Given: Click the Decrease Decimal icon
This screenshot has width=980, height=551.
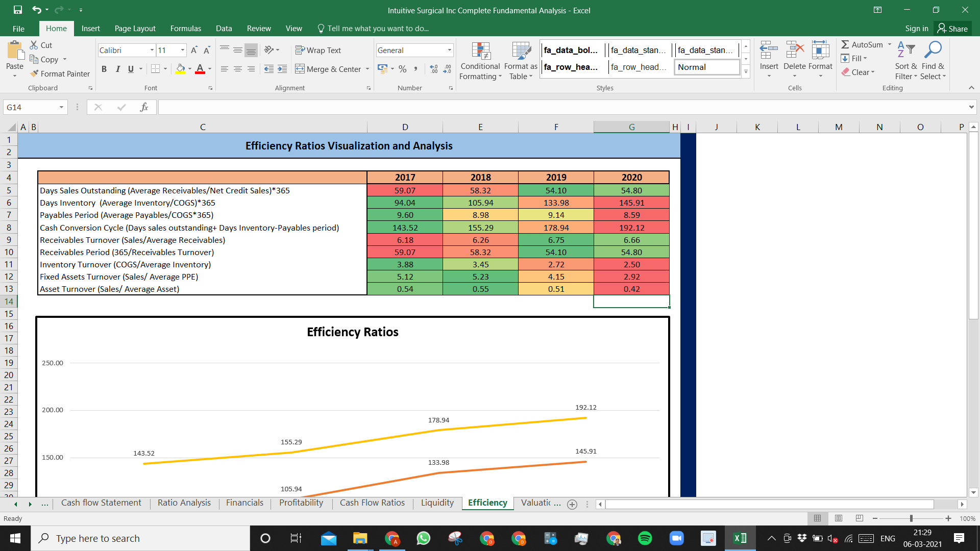Looking at the screenshot, I should click(447, 69).
